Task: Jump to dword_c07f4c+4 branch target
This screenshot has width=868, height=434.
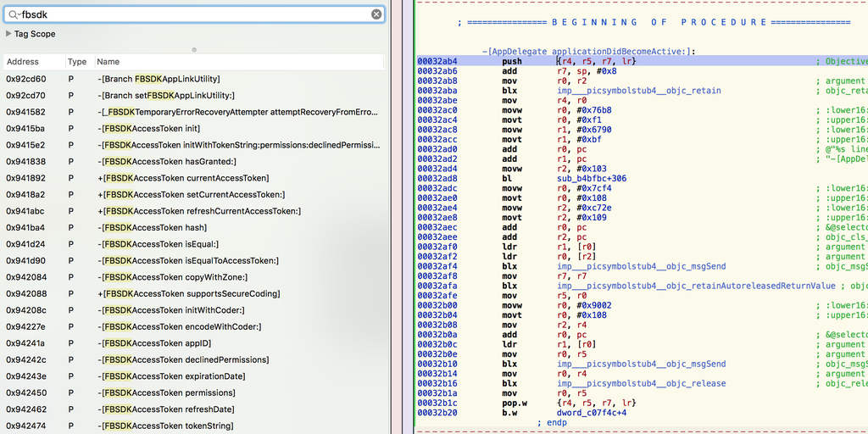Action: pos(592,413)
